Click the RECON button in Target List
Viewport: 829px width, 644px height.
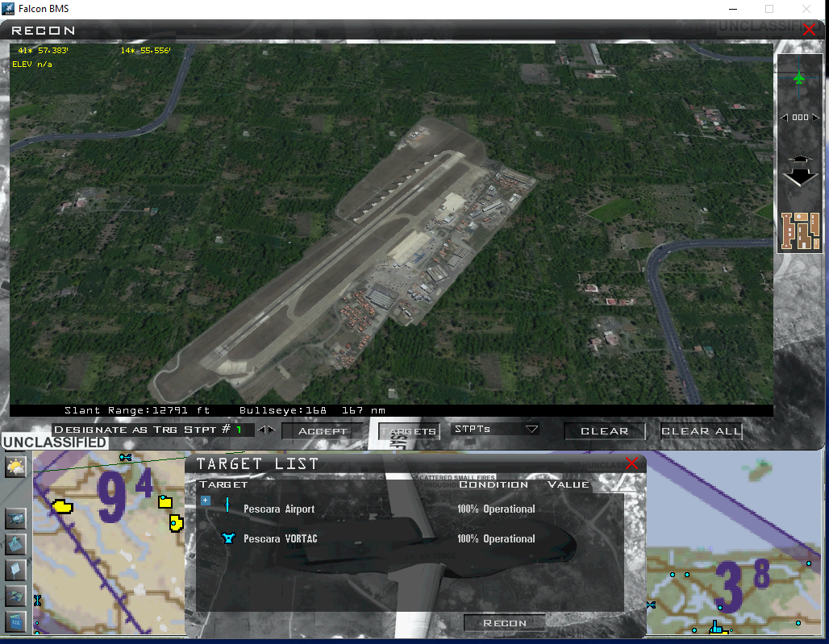504,623
